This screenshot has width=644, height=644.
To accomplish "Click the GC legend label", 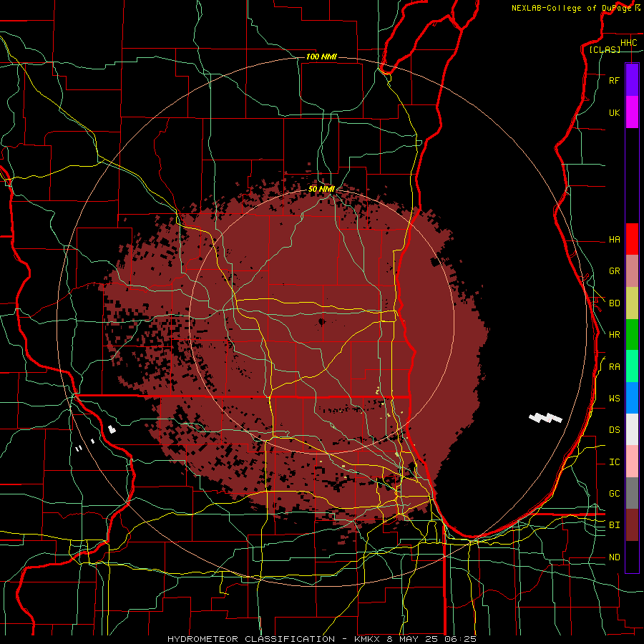I will [615, 493].
